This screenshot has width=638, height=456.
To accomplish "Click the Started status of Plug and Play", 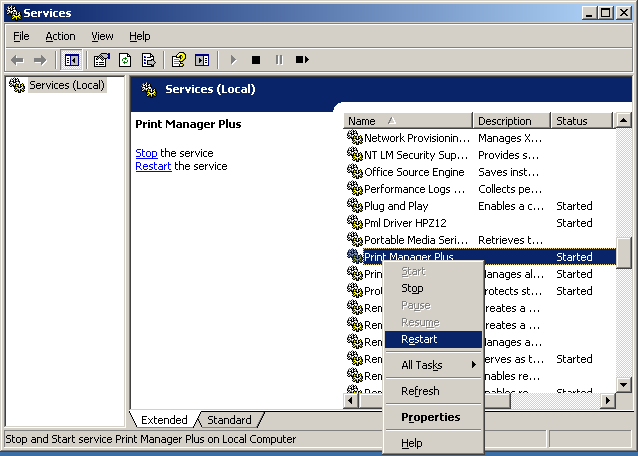I will point(574,206).
